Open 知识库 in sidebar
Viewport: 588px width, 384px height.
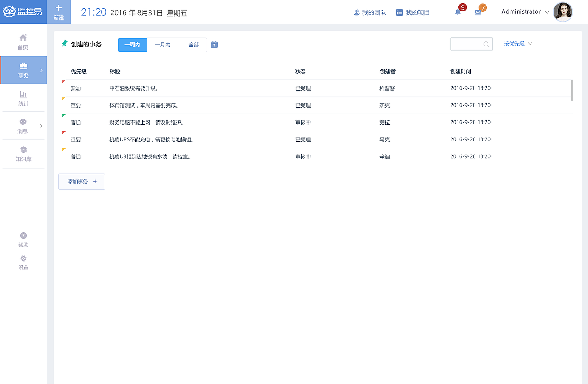tap(23, 154)
